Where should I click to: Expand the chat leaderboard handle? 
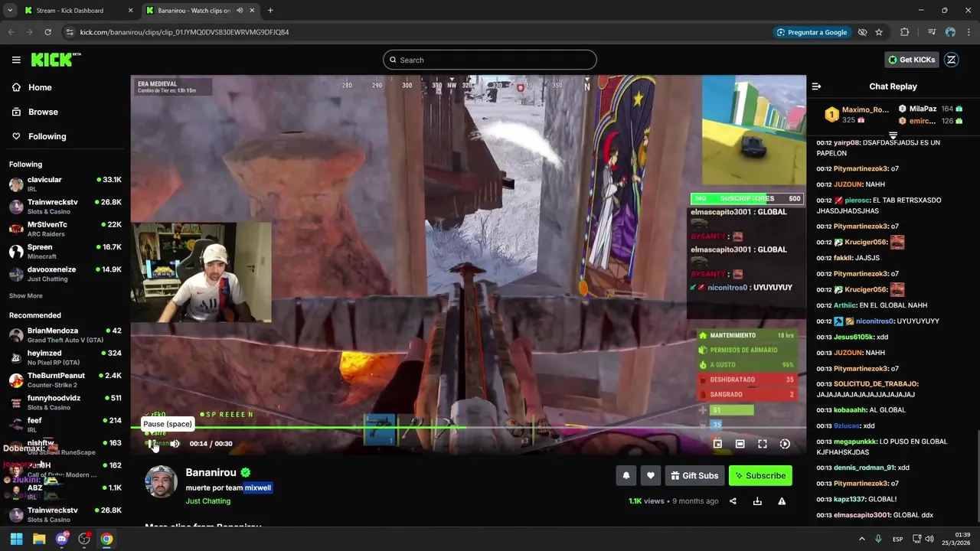[893, 135]
